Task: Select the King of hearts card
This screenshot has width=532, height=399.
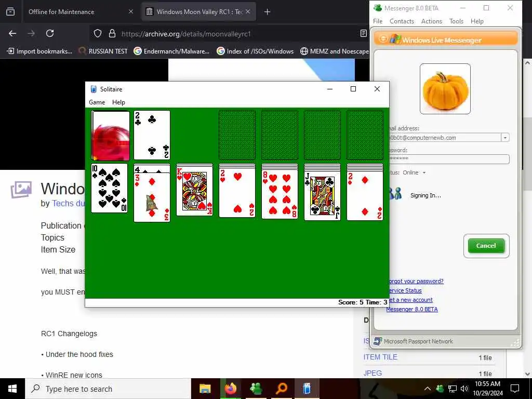Action: [195, 192]
